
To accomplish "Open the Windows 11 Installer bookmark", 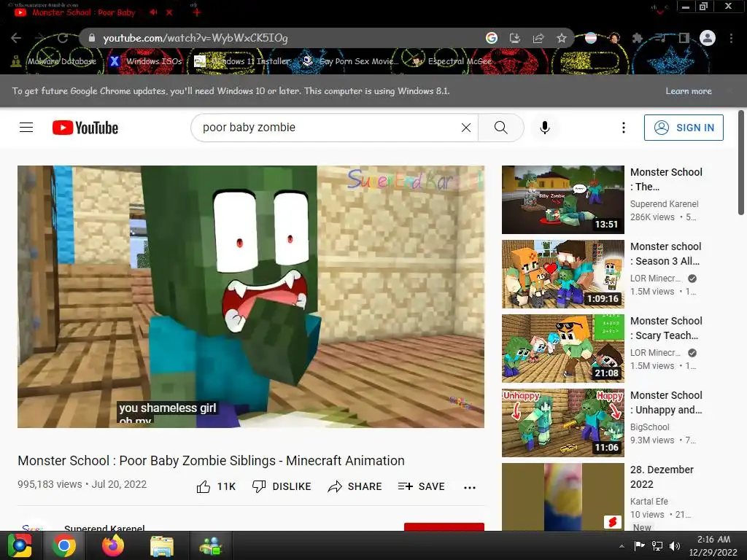I will pos(242,61).
